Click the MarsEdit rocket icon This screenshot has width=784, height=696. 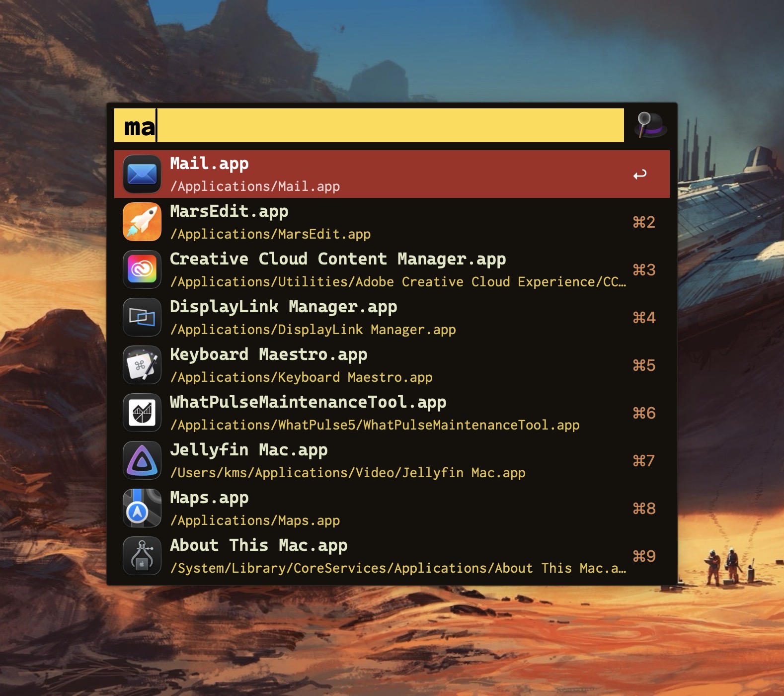[x=142, y=222]
